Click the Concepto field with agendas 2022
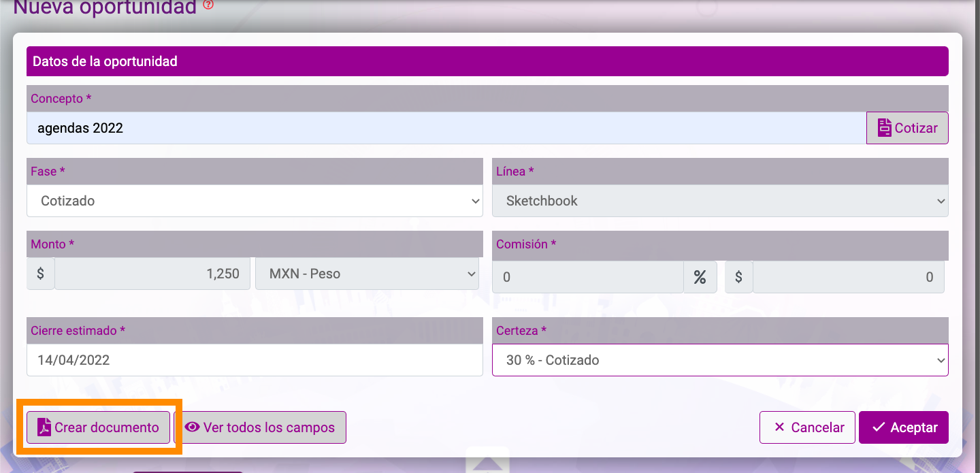Viewport: 980px width, 473px height. (x=446, y=128)
